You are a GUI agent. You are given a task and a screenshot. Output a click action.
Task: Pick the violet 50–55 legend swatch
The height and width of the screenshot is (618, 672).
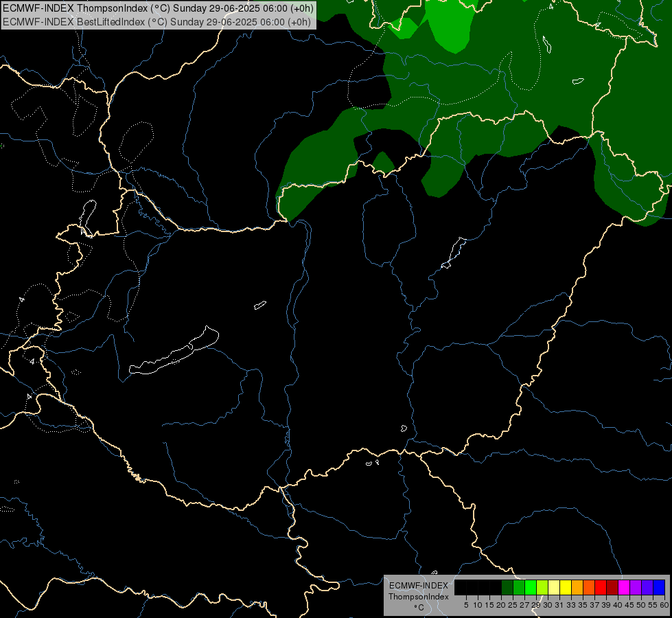point(647,588)
